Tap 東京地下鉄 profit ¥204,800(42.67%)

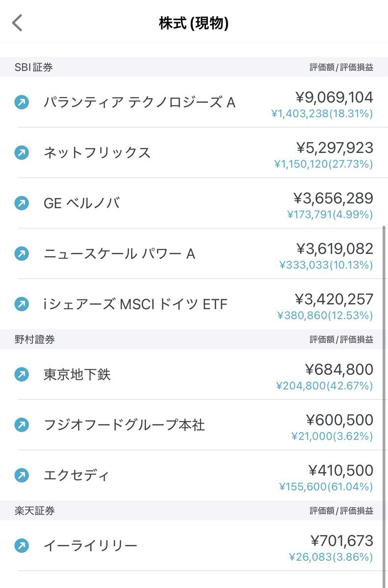pyautogui.click(x=324, y=386)
